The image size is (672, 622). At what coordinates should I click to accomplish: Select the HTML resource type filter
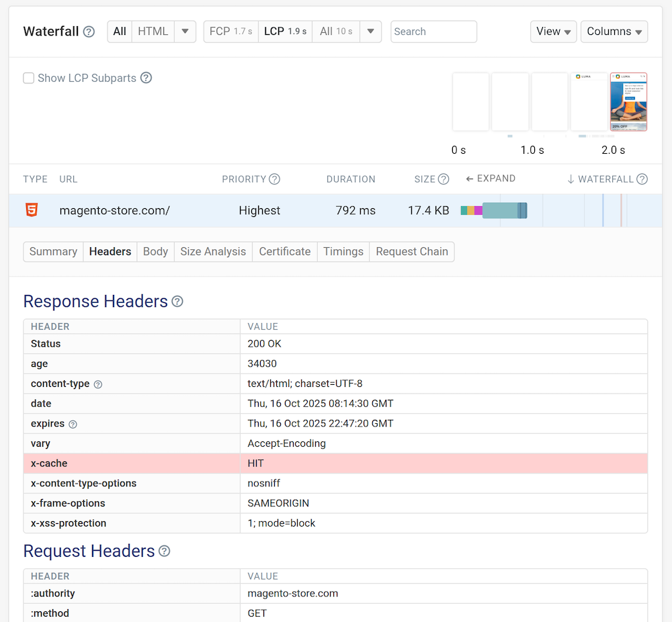(x=153, y=32)
